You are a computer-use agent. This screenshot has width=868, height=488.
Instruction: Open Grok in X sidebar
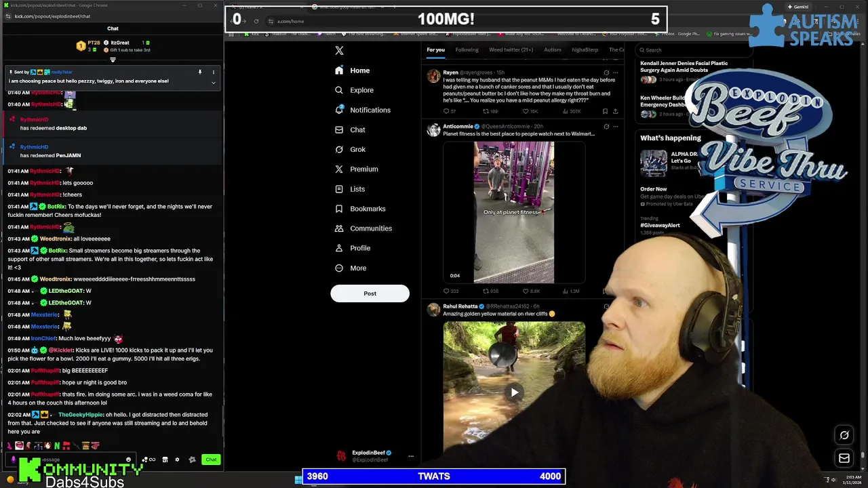tap(350, 149)
